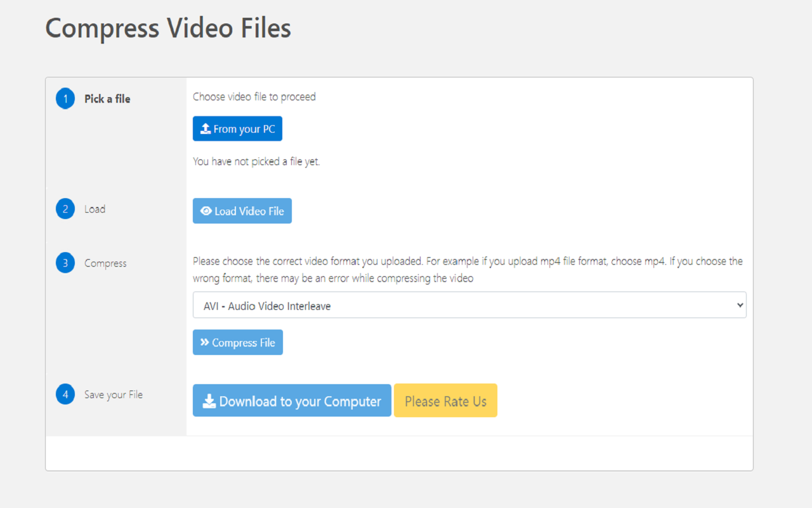Select the Compress step label
812x508 pixels.
click(105, 263)
